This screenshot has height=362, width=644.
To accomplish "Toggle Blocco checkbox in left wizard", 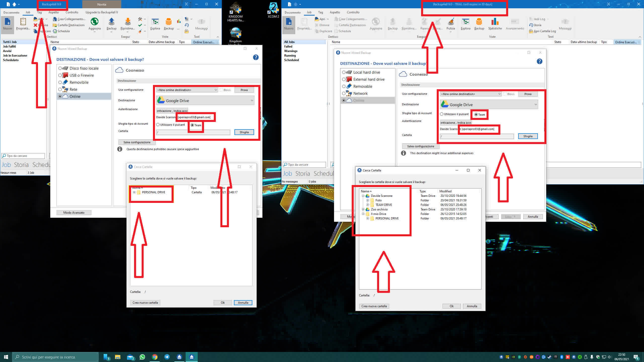I will 221,90.
